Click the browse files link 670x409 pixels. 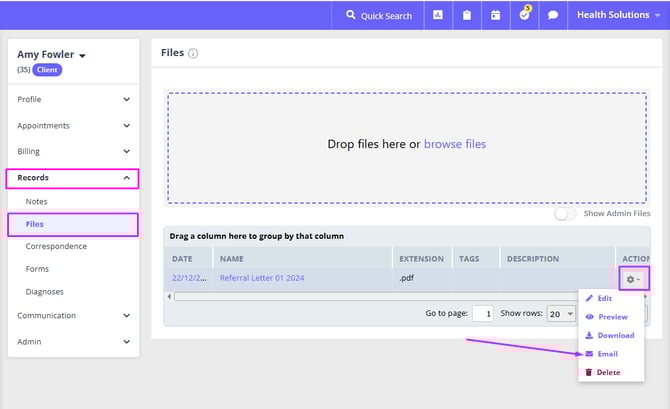[x=454, y=144]
